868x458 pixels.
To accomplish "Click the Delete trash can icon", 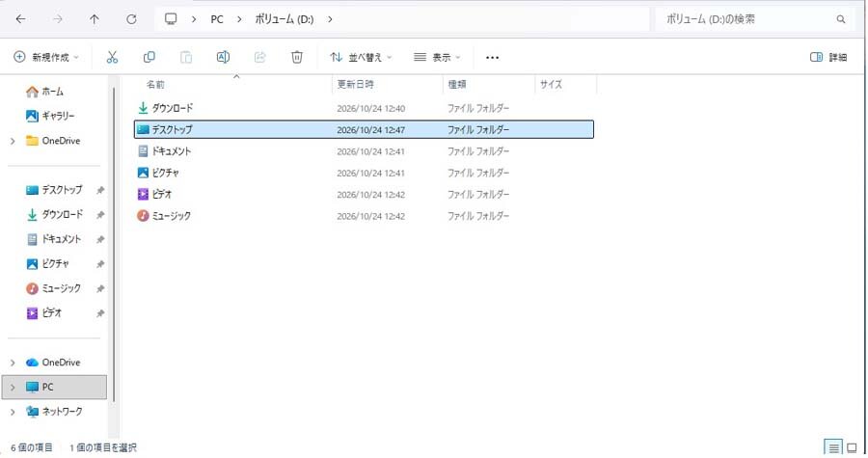I will (297, 57).
